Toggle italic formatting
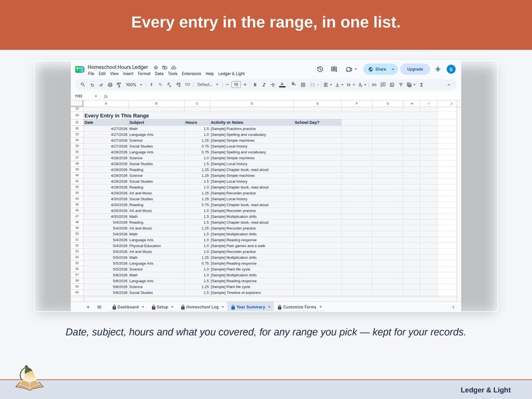Screen dimensions: 532x399 (x=263, y=85)
